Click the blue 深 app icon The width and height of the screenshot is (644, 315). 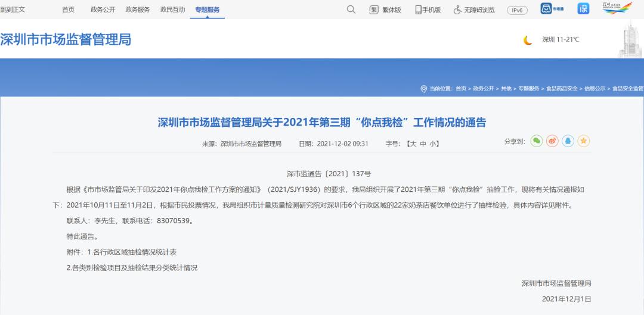(583, 9)
